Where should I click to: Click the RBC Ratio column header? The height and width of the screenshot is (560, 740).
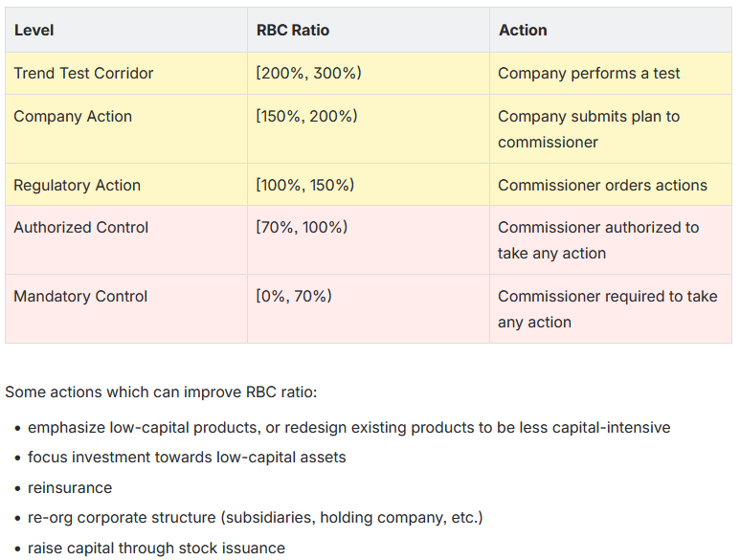(293, 30)
